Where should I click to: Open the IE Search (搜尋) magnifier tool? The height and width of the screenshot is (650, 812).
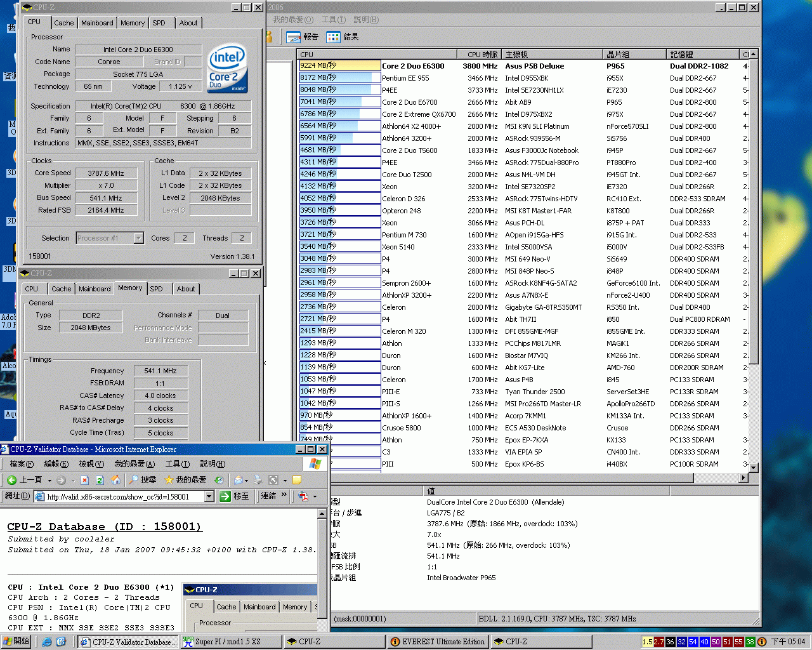click(143, 480)
